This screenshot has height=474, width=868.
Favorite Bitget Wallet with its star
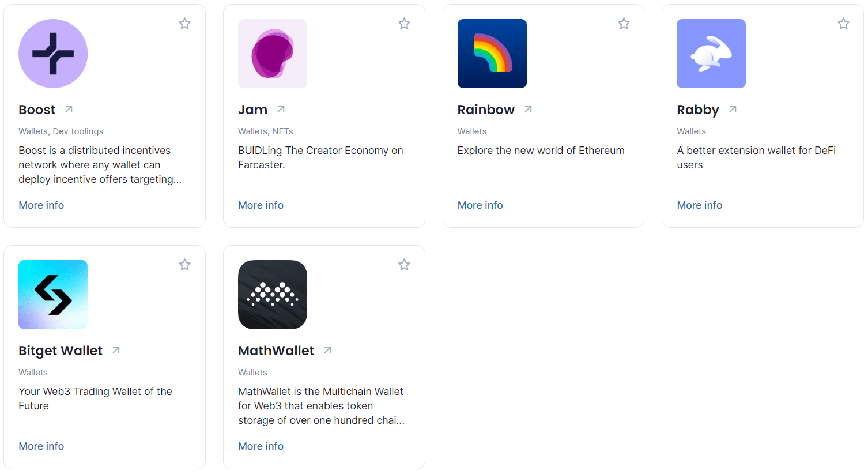184,265
